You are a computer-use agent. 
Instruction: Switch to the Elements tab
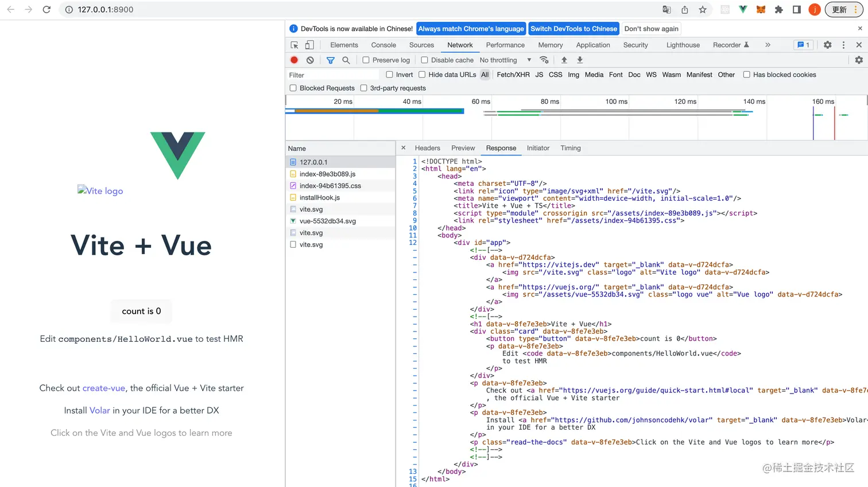click(x=344, y=45)
